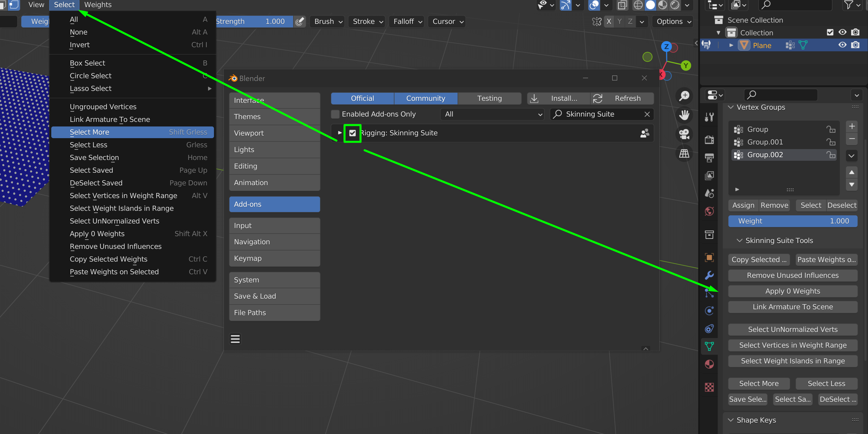Open add-on category dropdown showing All

tap(492, 114)
